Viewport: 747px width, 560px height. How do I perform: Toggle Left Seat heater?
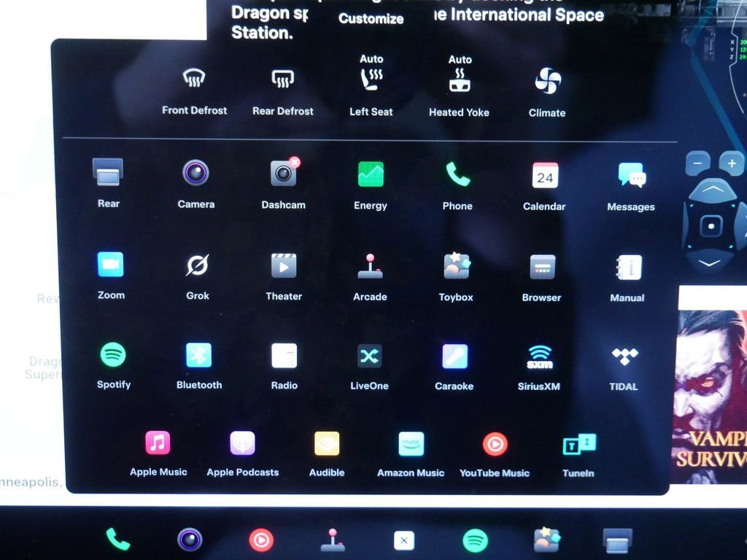point(371,86)
